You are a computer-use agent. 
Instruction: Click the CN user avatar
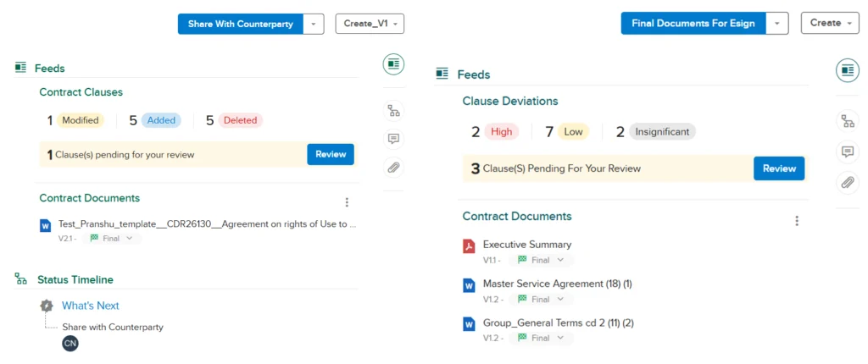point(70,344)
